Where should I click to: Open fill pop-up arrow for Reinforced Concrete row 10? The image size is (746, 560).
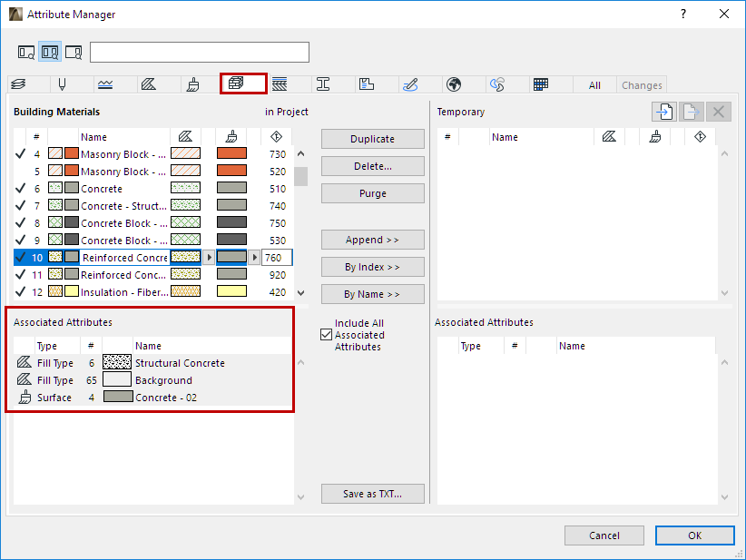pos(209,258)
